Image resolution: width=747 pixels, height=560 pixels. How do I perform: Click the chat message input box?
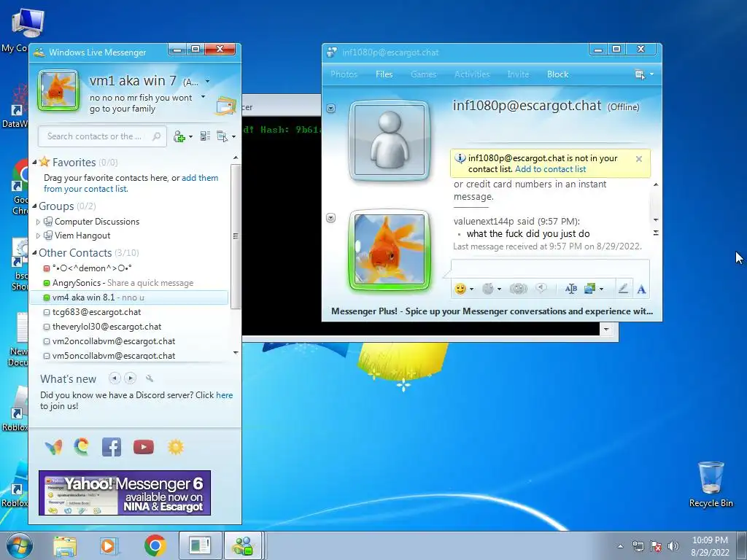(550, 268)
